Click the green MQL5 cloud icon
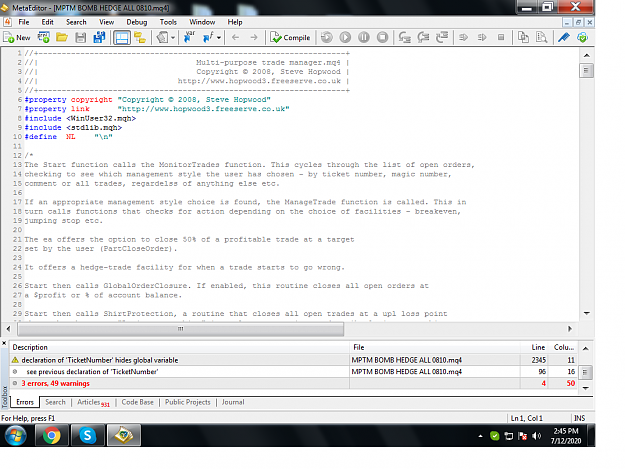The image size is (625, 469). point(582,37)
